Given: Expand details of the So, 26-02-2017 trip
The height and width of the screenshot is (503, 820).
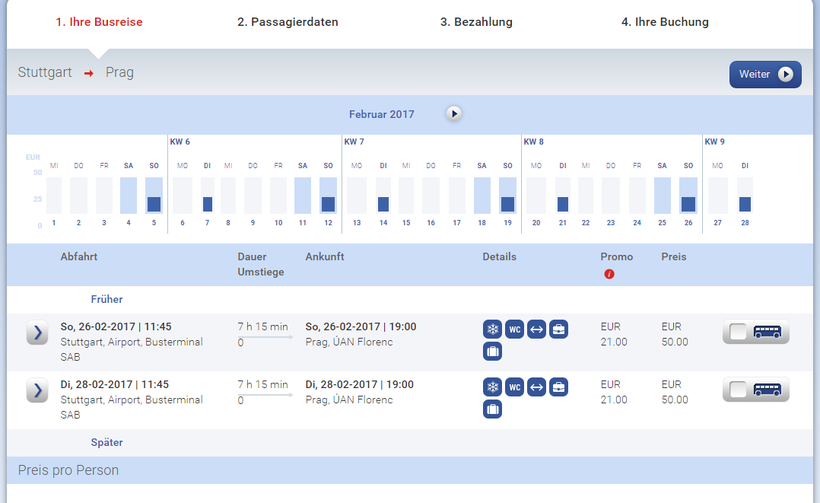Looking at the screenshot, I should pyautogui.click(x=37, y=333).
